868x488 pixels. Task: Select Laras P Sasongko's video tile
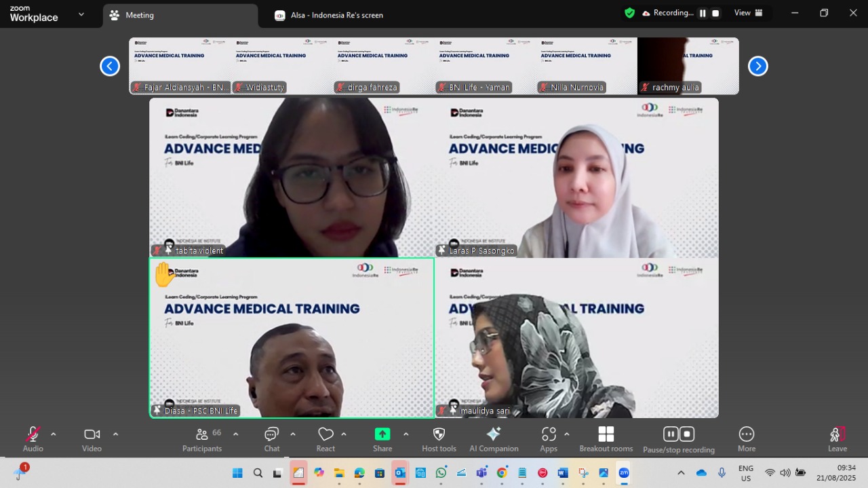point(576,177)
